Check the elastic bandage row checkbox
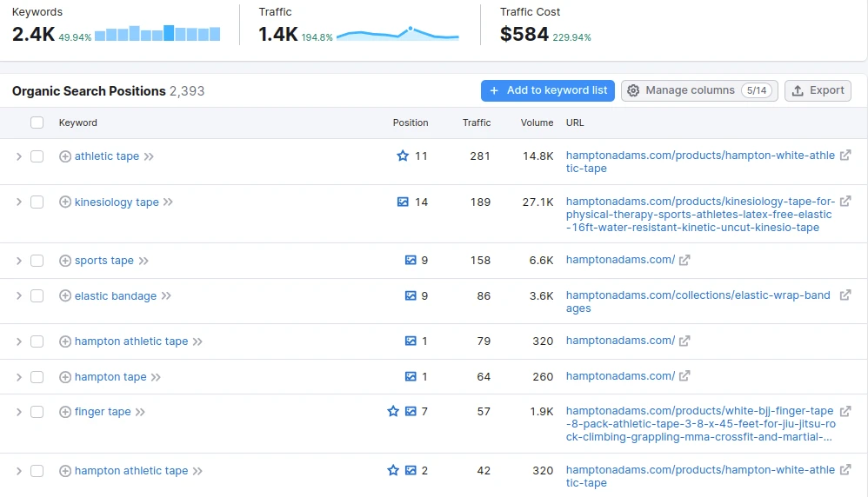The image size is (868, 497). coord(37,296)
